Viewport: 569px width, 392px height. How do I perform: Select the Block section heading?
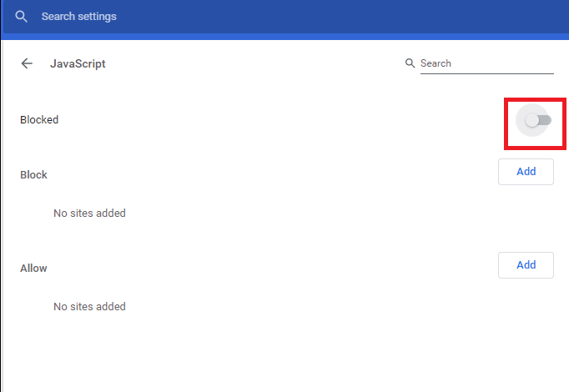(x=33, y=175)
